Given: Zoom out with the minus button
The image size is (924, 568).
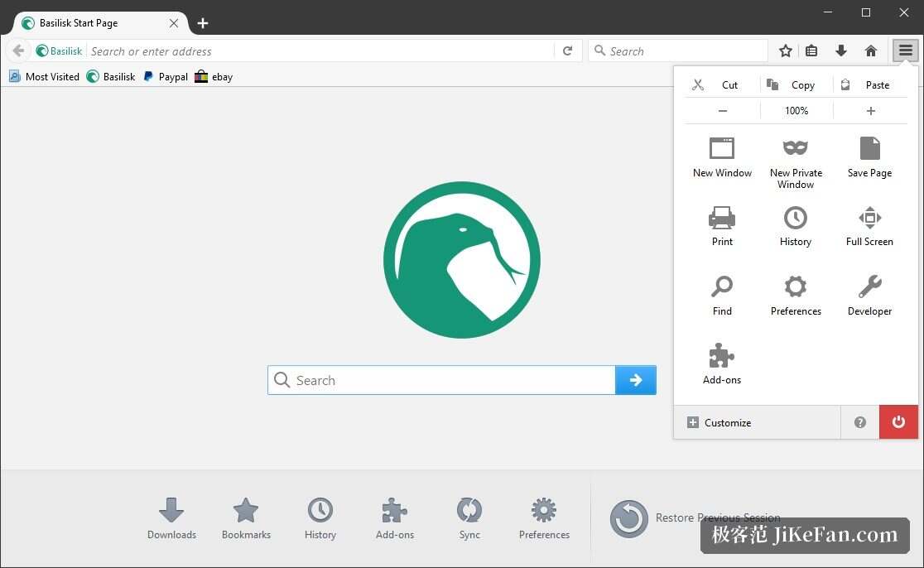Looking at the screenshot, I should [723, 111].
